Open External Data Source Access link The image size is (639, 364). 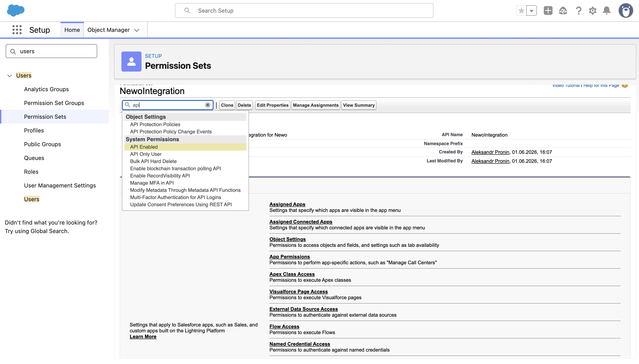(304, 309)
